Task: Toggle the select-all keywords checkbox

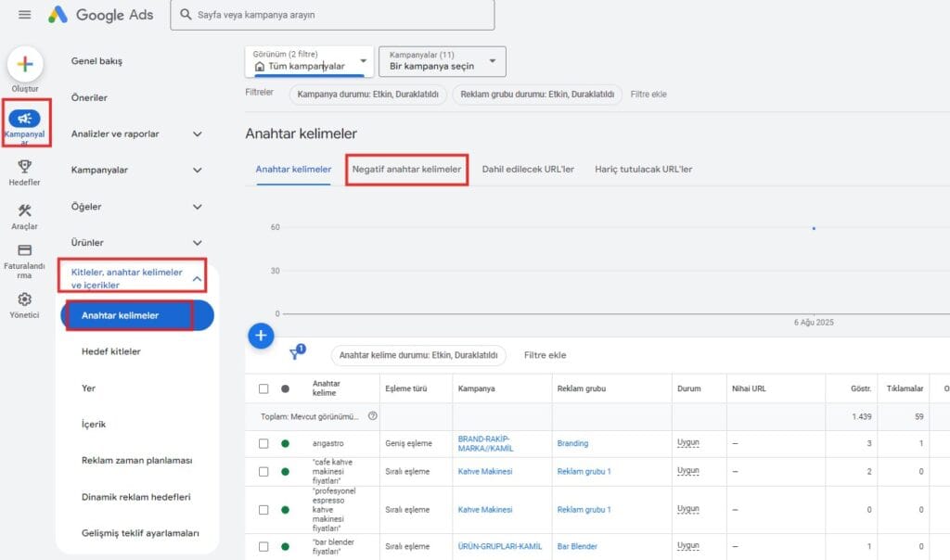Action: (263, 388)
